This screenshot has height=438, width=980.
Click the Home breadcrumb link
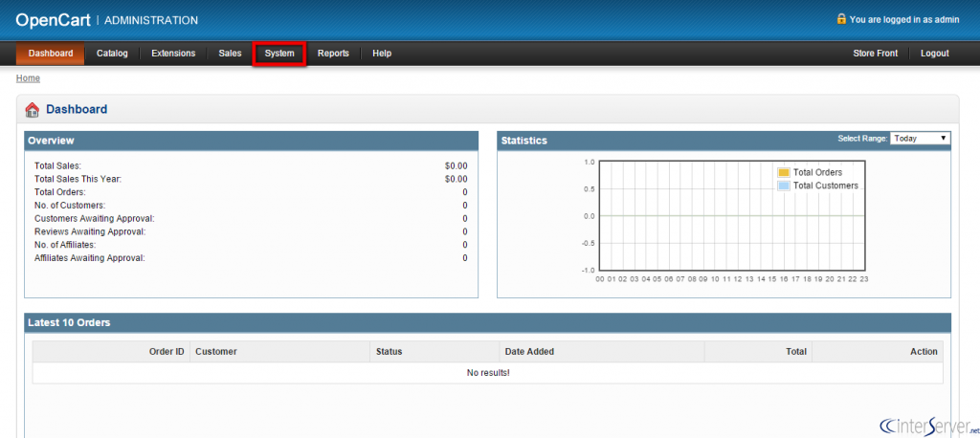(x=28, y=78)
